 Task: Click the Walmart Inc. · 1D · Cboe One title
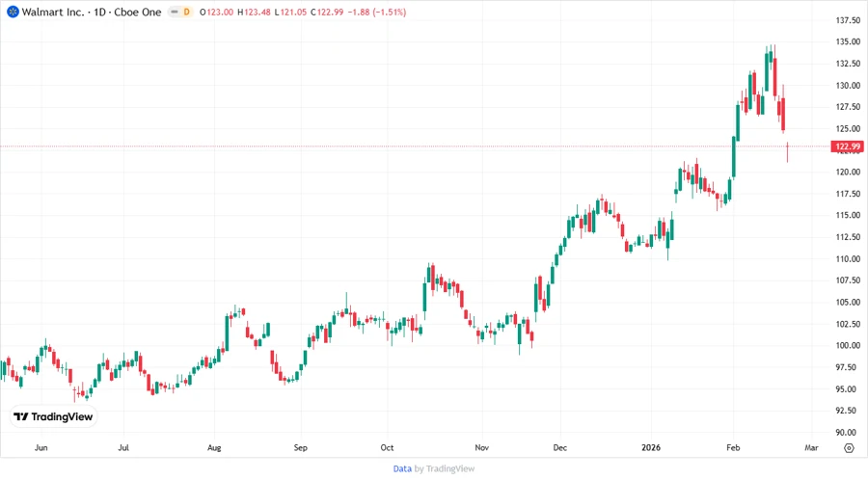pos(92,12)
